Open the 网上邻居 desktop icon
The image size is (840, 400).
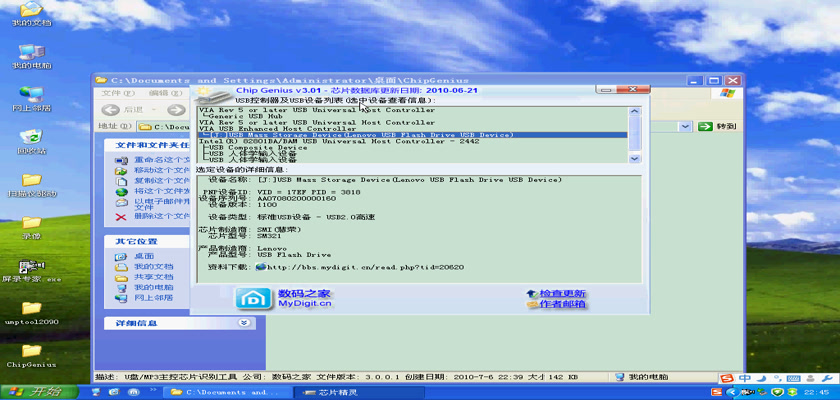coord(31,99)
